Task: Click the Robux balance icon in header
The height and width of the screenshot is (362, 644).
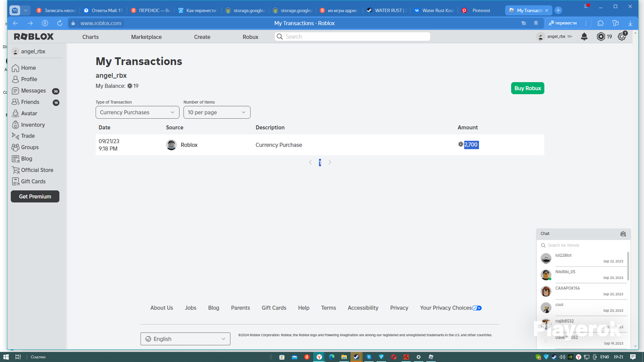Action: (x=601, y=37)
